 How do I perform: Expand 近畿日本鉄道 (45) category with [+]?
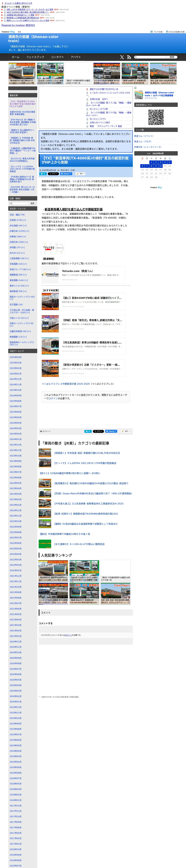point(29,331)
